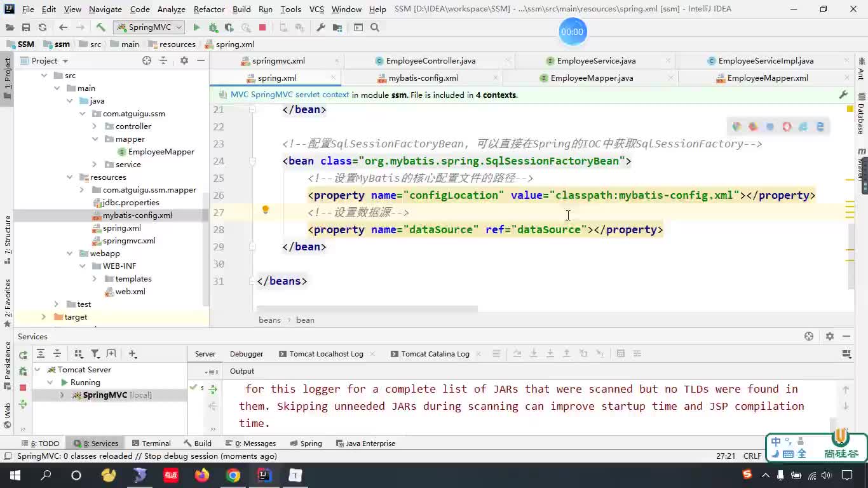Click the intention light bulb on line 27
Viewport: 868px width, 488px height.
click(266, 210)
